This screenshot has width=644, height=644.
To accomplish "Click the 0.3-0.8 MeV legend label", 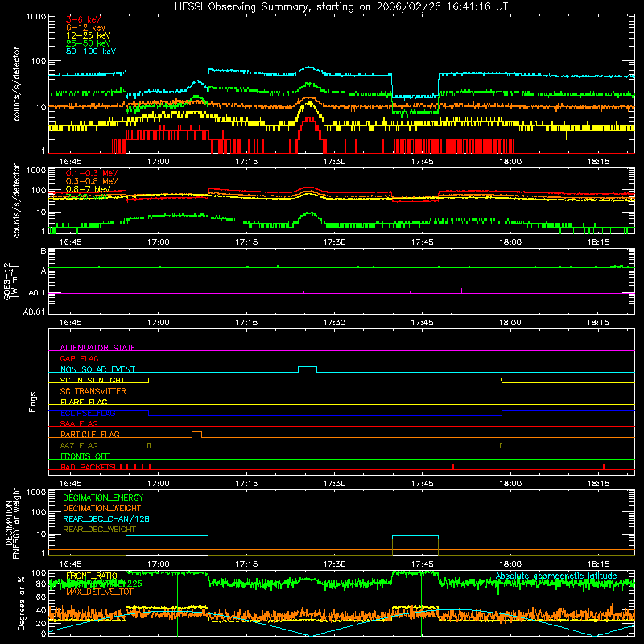I will point(92,181).
